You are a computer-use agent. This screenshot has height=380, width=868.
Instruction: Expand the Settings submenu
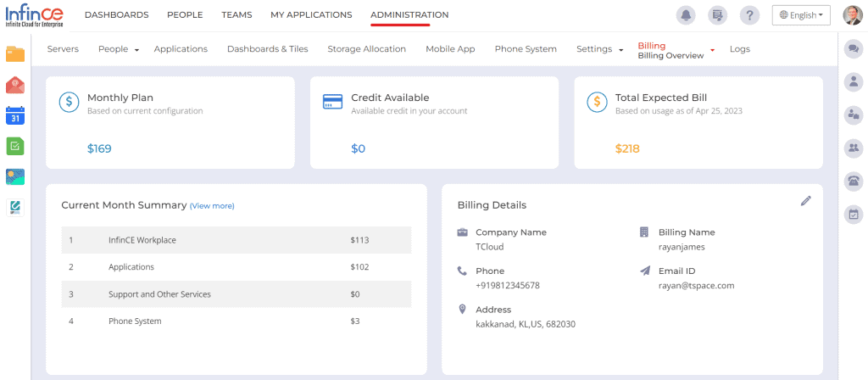point(621,50)
